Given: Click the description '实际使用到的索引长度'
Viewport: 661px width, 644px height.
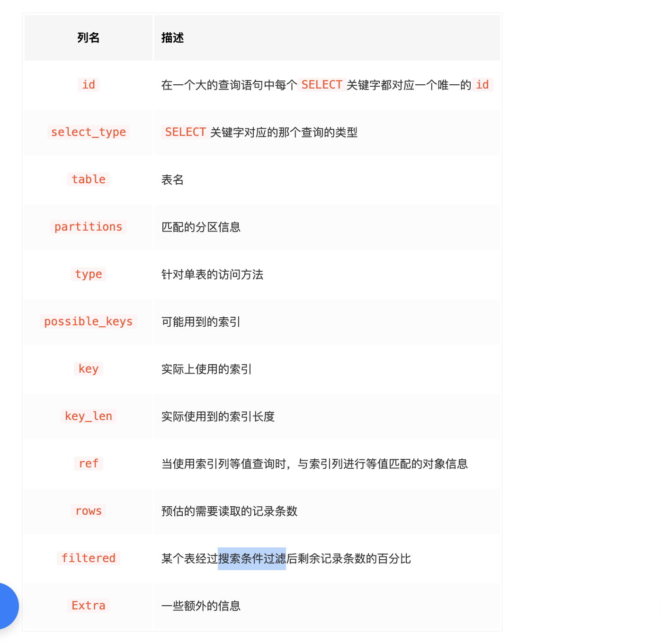Looking at the screenshot, I should 218,416.
